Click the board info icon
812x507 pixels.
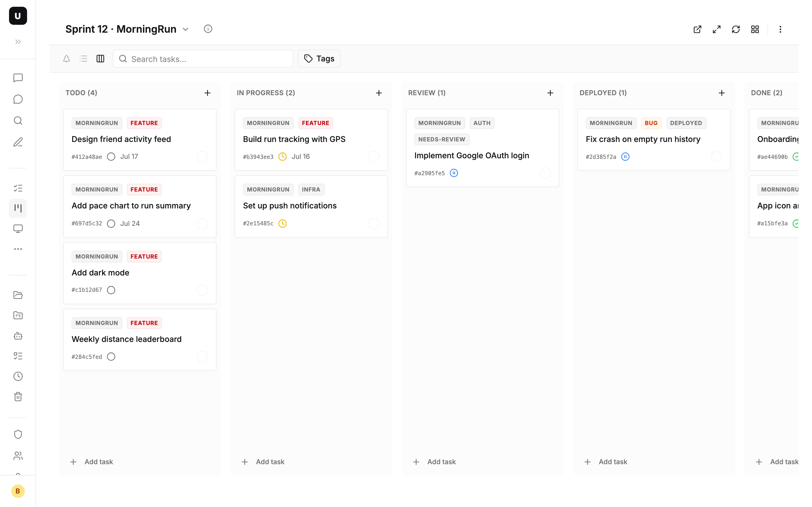pyautogui.click(x=208, y=29)
